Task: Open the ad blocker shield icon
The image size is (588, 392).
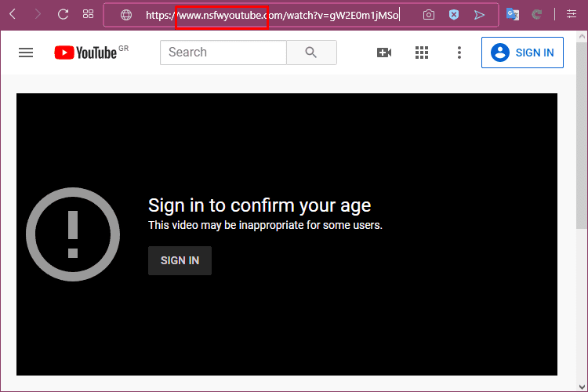Action: tap(454, 15)
